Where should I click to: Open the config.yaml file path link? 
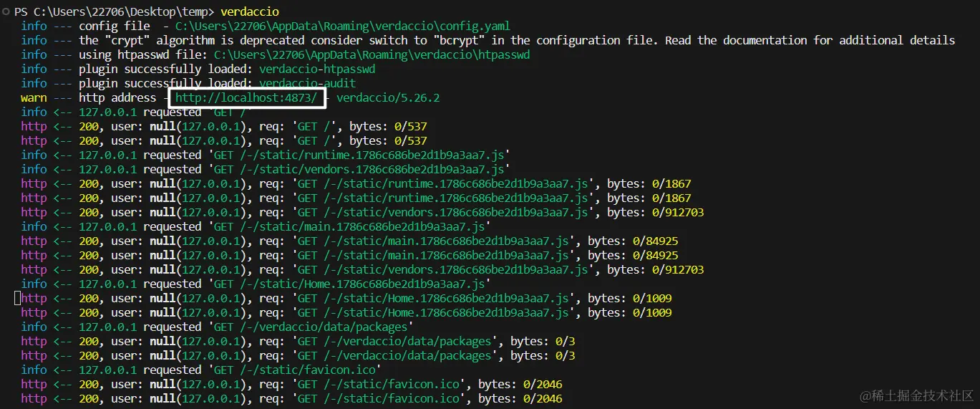click(x=342, y=26)
